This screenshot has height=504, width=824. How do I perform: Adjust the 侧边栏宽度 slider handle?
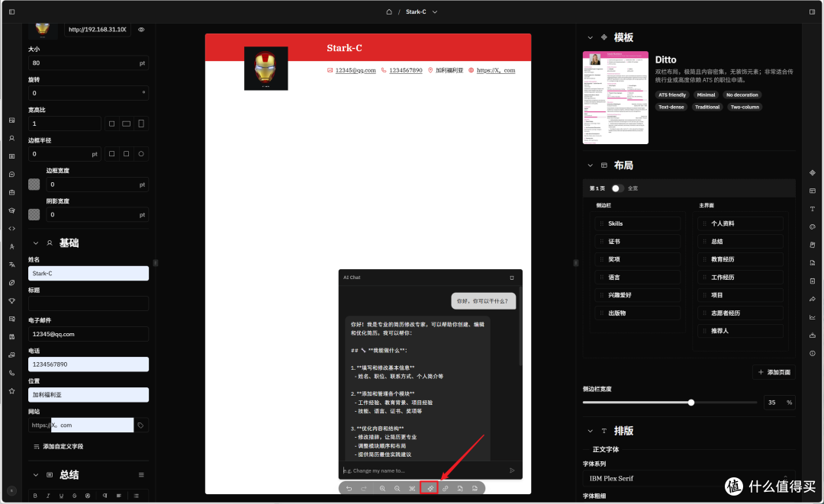pyautogui.click(x=691, y=403)
